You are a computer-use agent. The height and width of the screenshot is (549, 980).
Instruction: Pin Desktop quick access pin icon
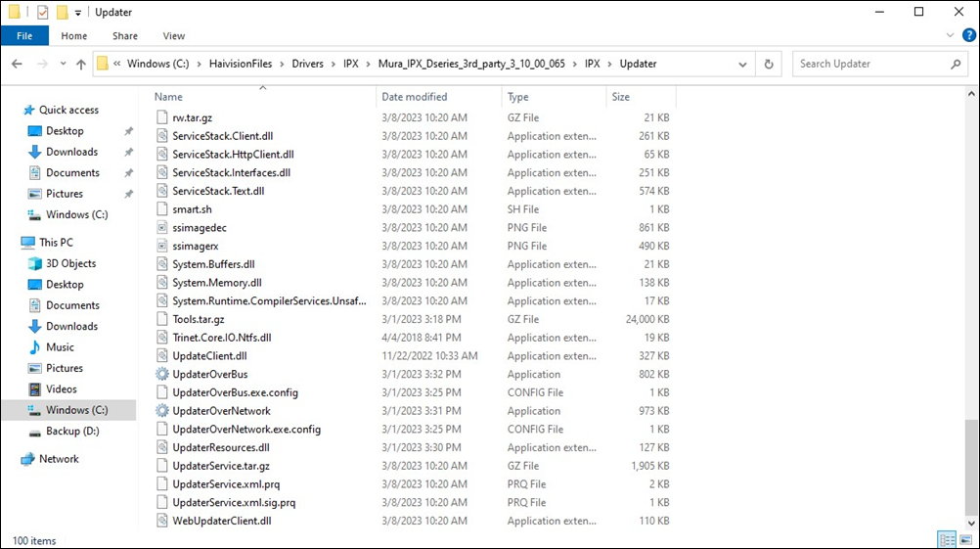pos(128,131)
